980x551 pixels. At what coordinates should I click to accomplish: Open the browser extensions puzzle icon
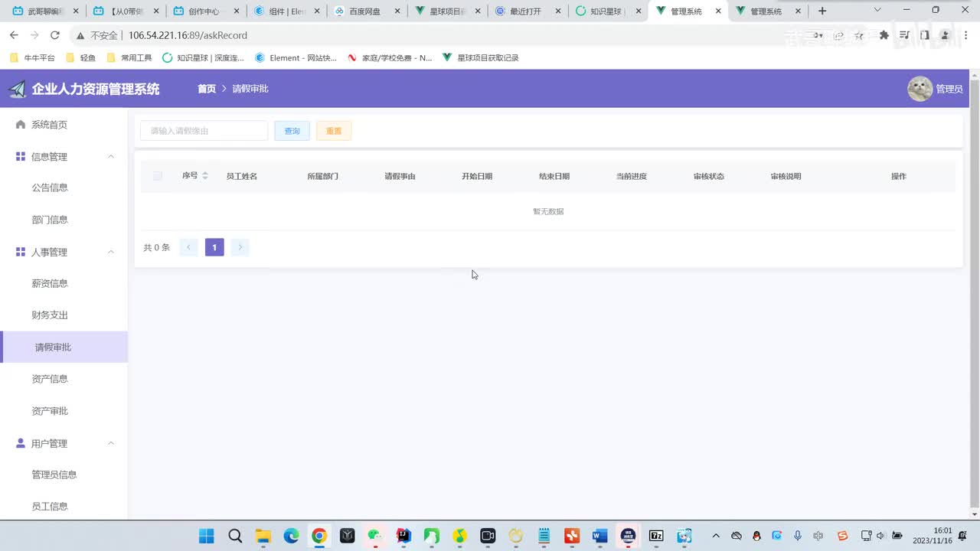884,35
